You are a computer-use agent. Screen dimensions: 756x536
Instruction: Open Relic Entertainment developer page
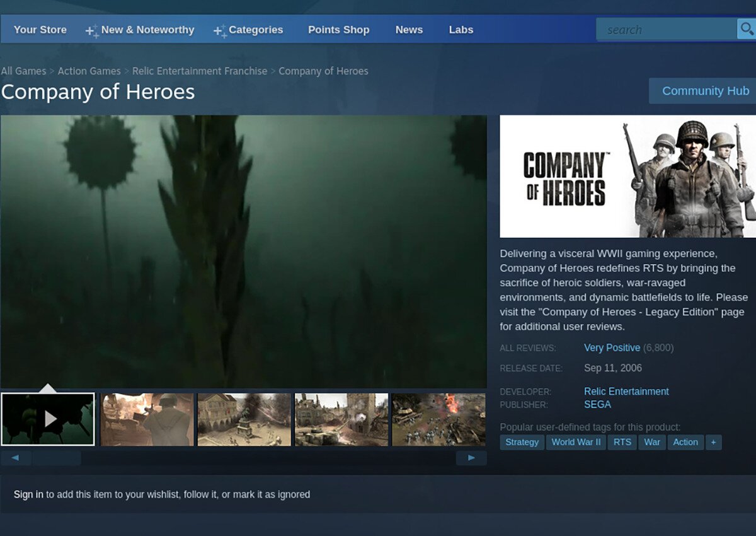(626, 392)
